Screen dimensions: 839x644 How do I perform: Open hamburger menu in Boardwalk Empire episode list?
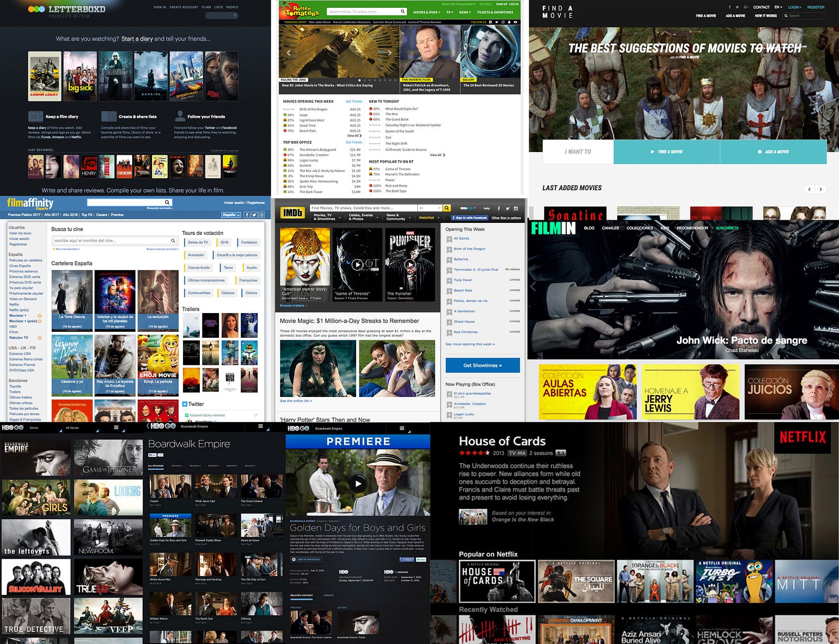coord(260,427)
